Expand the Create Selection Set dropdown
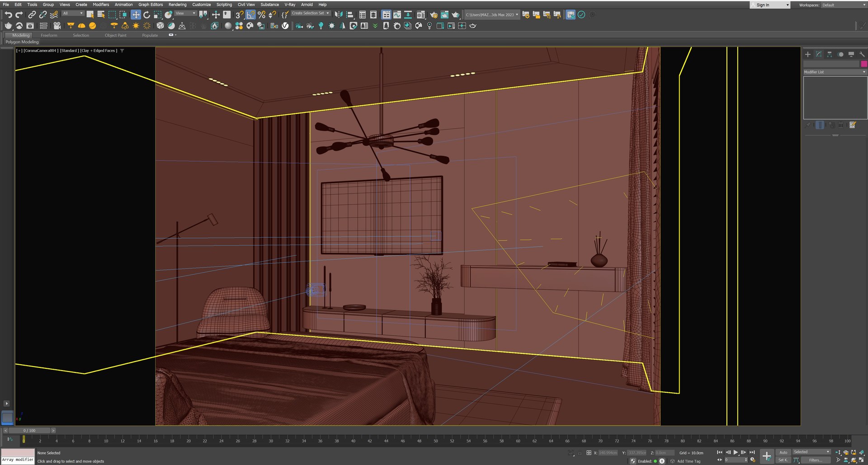This screenshot has width=868, height=465. click(x=311, y=14)
